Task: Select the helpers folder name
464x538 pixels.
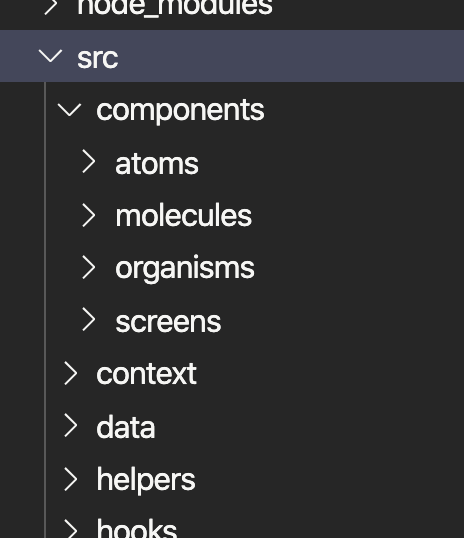Action: 146,480
